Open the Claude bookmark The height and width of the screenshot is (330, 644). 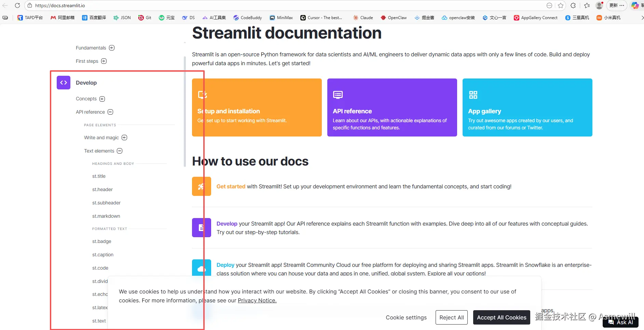pos(363,18)
